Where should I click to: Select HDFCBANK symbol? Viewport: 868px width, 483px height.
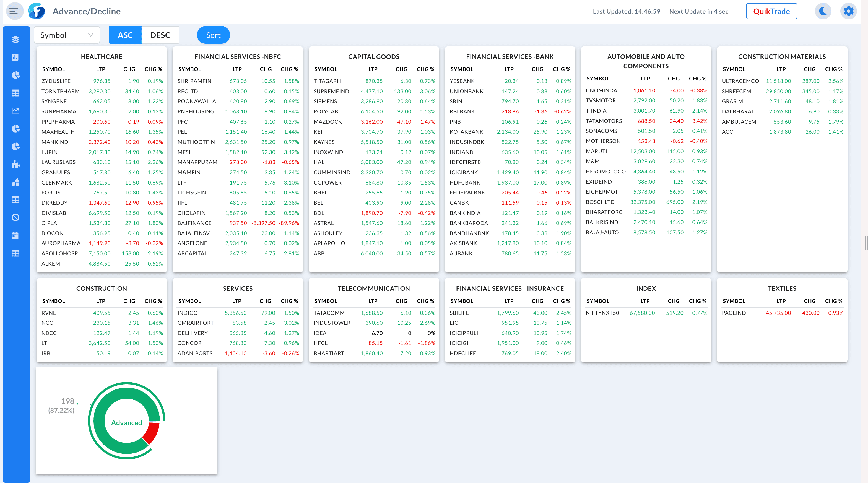click(465, 182)
